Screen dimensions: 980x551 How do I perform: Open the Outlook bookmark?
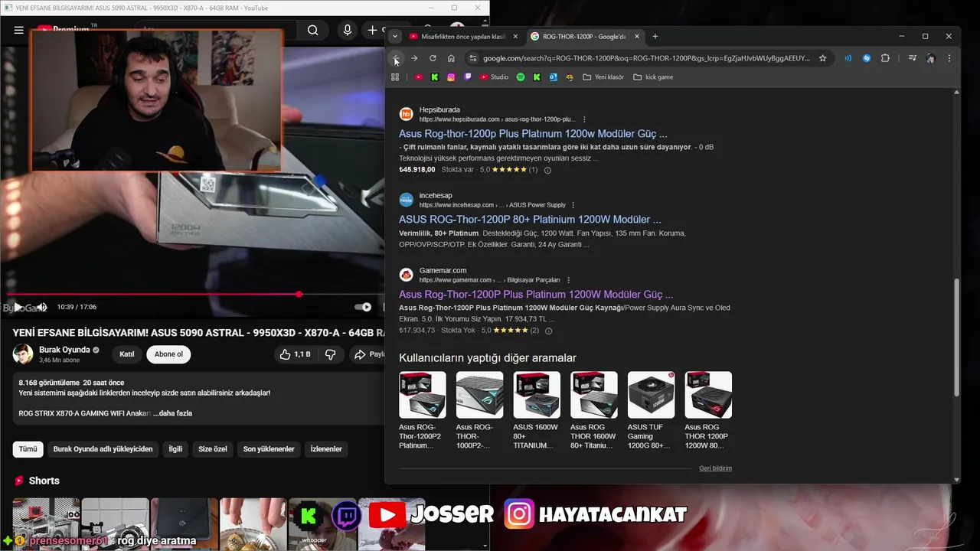553,77
